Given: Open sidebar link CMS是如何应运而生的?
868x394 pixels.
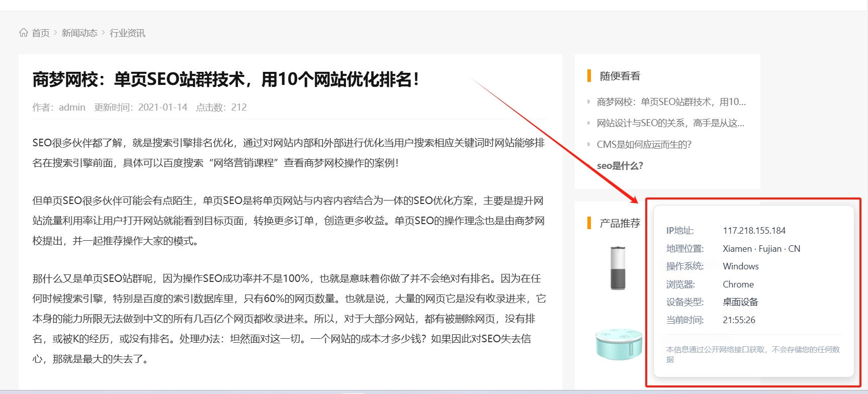Looking at the screenshot, I should [644, 145].
